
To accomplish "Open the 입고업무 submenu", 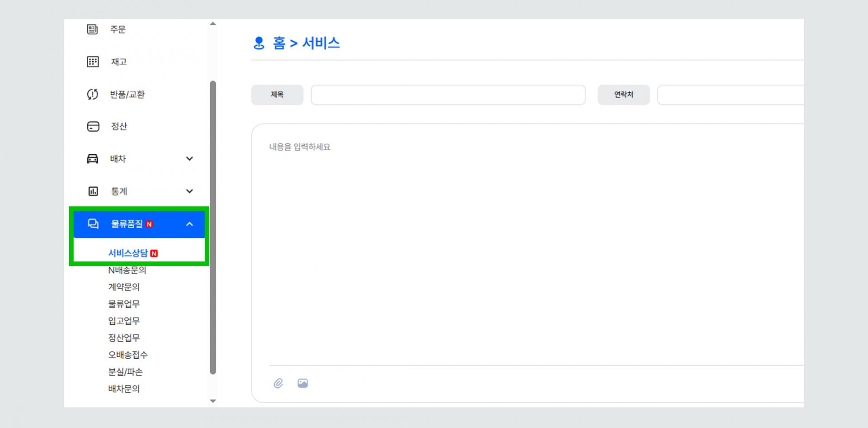I will (x=124, y=321).
